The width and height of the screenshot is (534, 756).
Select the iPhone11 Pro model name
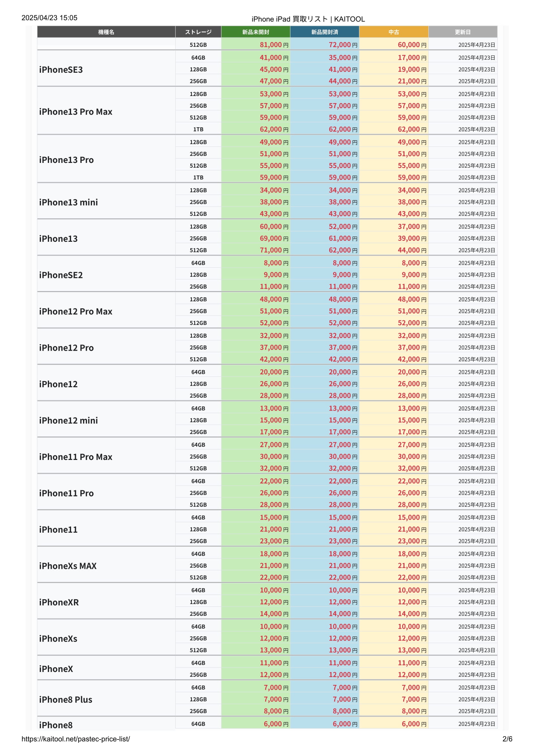(67, 493)
